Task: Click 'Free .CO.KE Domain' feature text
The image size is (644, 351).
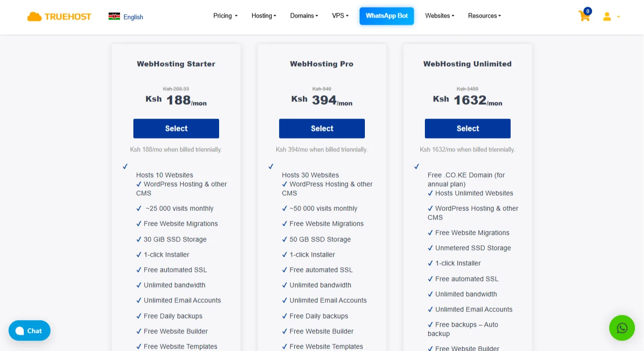Action: point(466,180)
